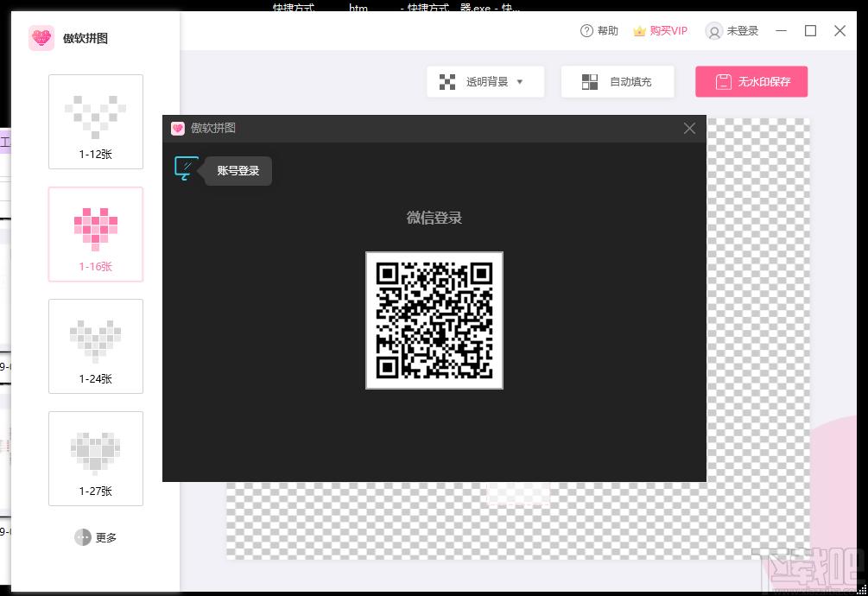Click the 傲软拼图 heart logo in sidebar

41,38
